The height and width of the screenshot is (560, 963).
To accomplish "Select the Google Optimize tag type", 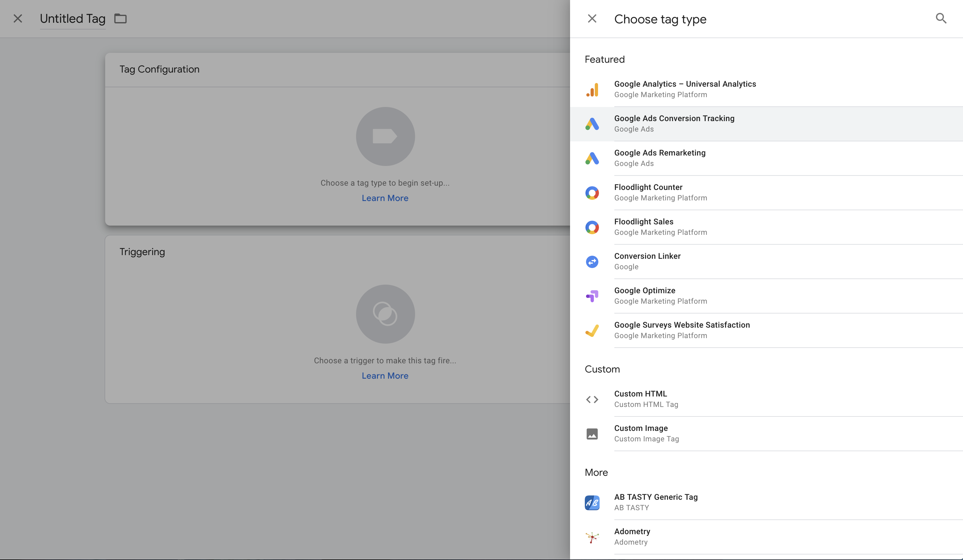I will click(x=766, y=296).
